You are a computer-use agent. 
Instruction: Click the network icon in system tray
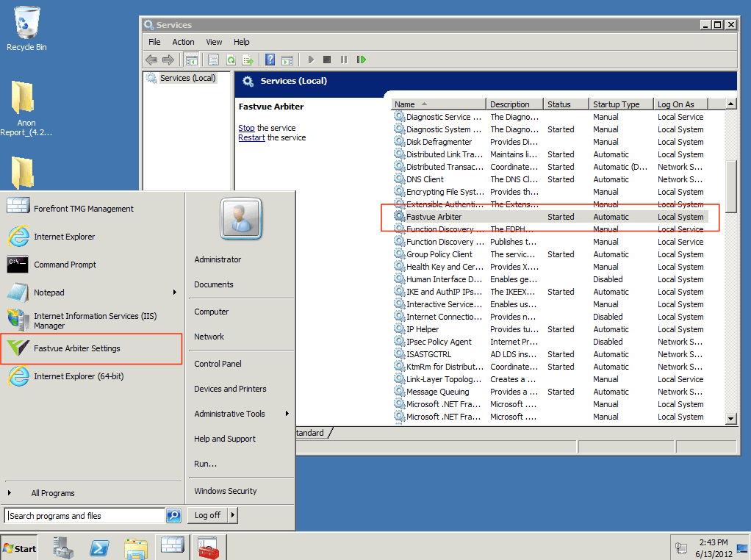tap(680, 549)
